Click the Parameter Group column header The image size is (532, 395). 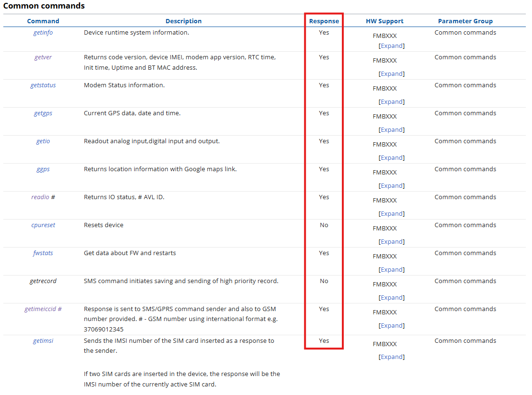(x=465, y=21)
